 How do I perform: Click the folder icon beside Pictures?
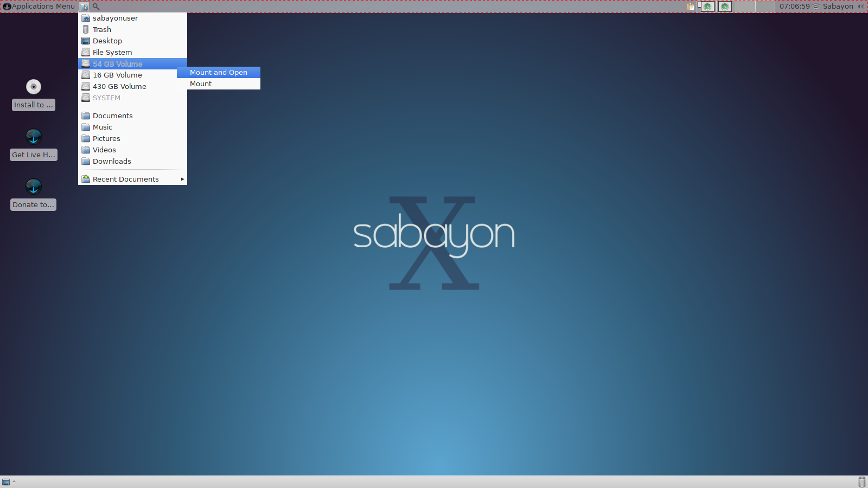[86, 138]
